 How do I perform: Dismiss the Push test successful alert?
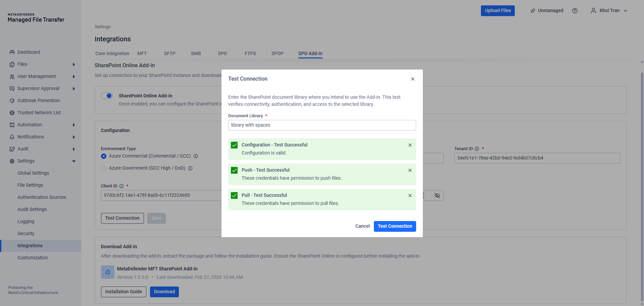pos(410,170)
